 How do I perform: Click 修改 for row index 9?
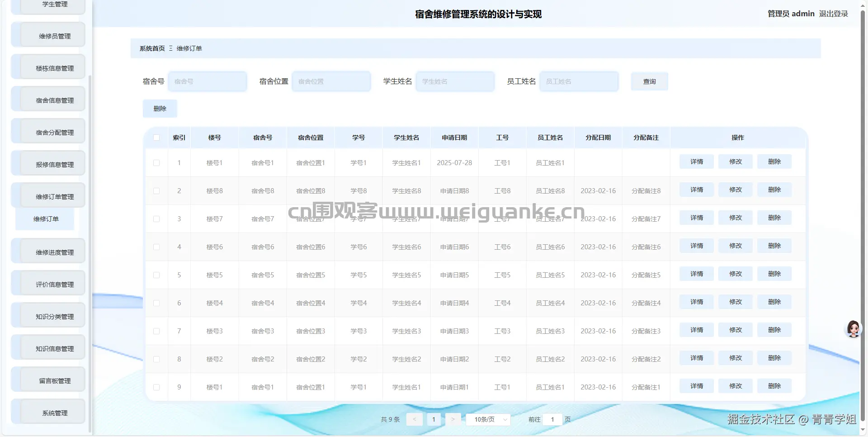[x=736, y=386]
